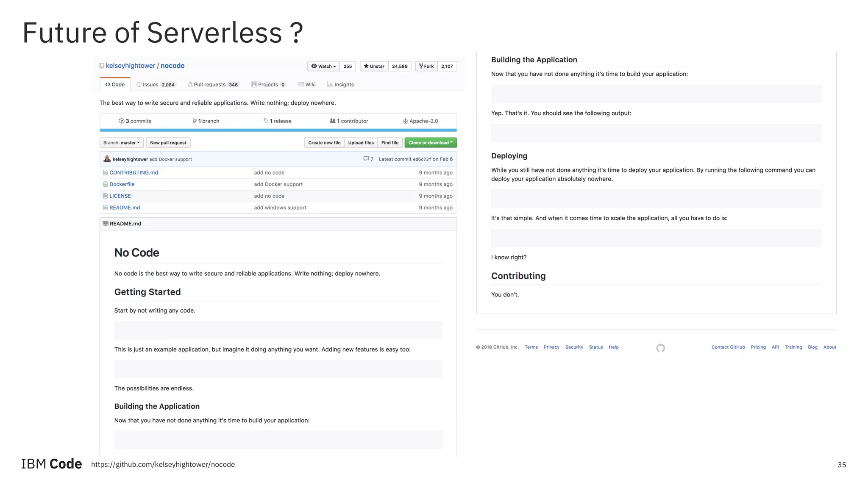
Task: Switch to the Issues tab
Action: 155,85
